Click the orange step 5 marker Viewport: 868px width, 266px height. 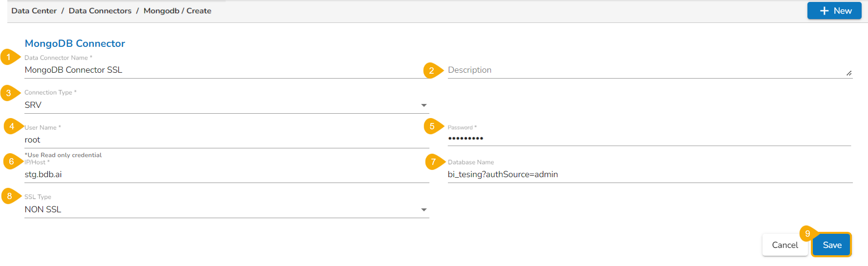432,126
